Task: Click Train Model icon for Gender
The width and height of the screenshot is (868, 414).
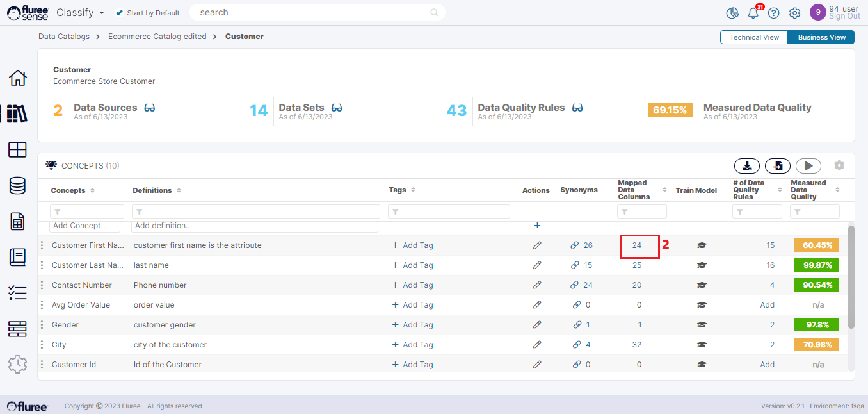Action: 702,325
